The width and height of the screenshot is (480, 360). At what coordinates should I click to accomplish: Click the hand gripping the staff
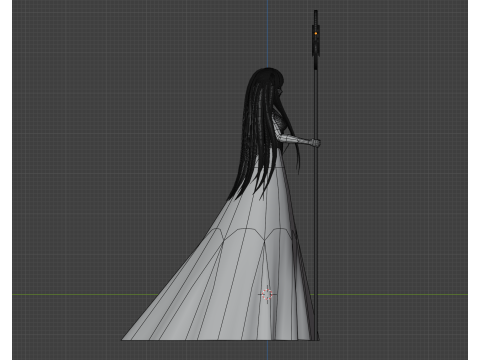tap(315, 143)
